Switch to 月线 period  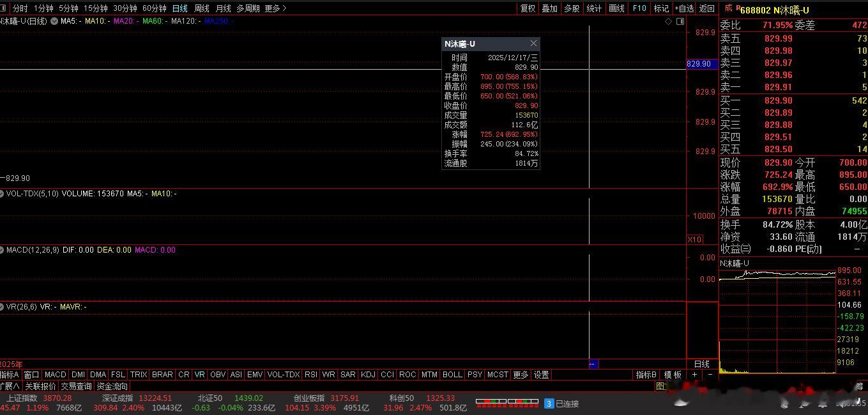click(223, 8)
